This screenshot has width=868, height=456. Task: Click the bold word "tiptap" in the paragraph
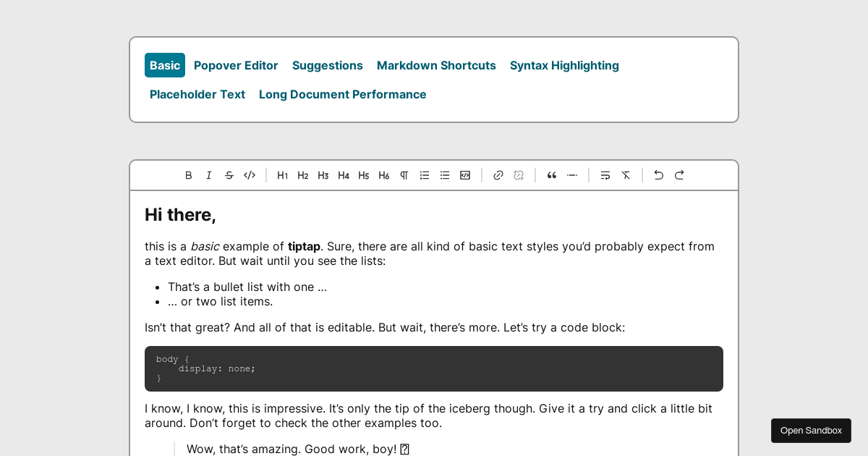tap(304, 246)
